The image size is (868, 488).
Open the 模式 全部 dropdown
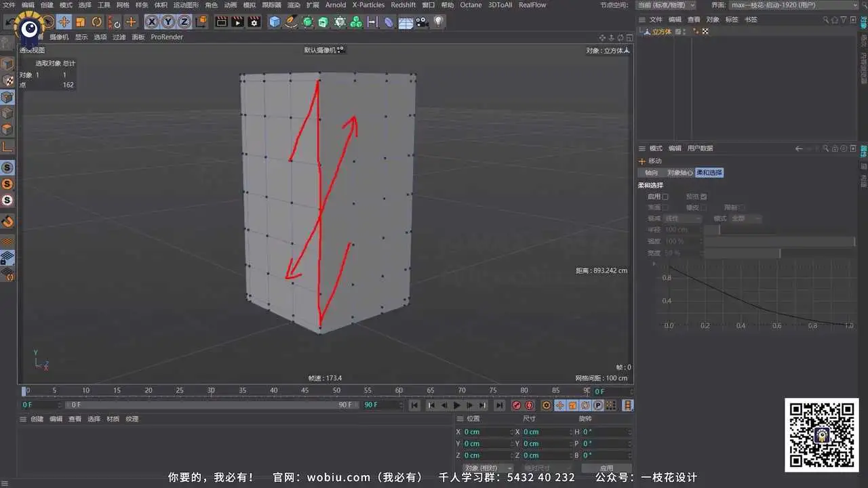746,219
